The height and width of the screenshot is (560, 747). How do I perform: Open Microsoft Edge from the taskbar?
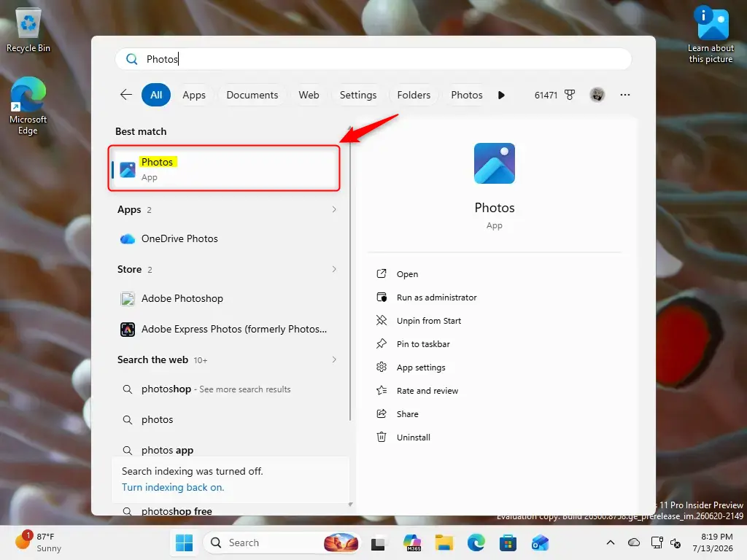476,542
